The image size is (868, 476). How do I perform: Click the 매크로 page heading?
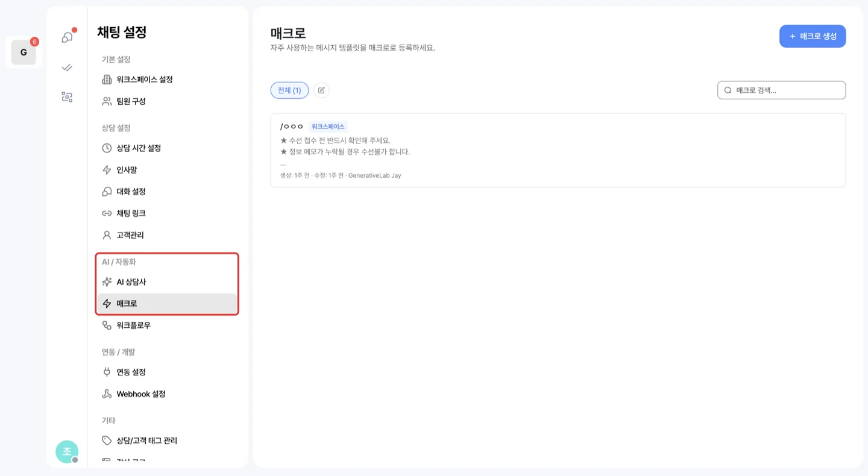click(x=289, y=33)
